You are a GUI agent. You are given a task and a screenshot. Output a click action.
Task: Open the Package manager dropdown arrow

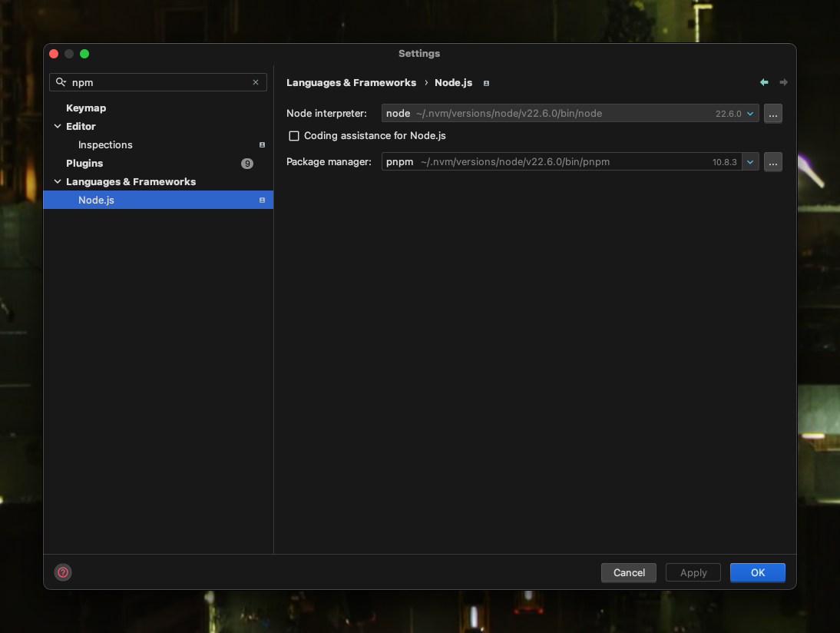point(750,162)
